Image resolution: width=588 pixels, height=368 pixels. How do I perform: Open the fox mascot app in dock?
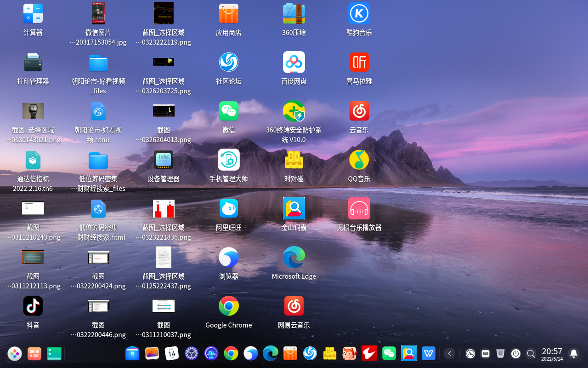point(350,353)
